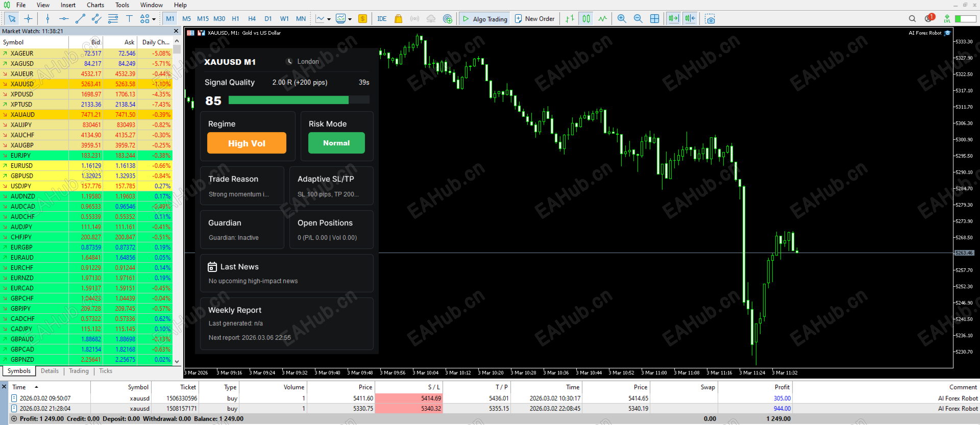Toggle chart auto scroll to end
Screen dimensions: 980x425
(x=673, y=19)
